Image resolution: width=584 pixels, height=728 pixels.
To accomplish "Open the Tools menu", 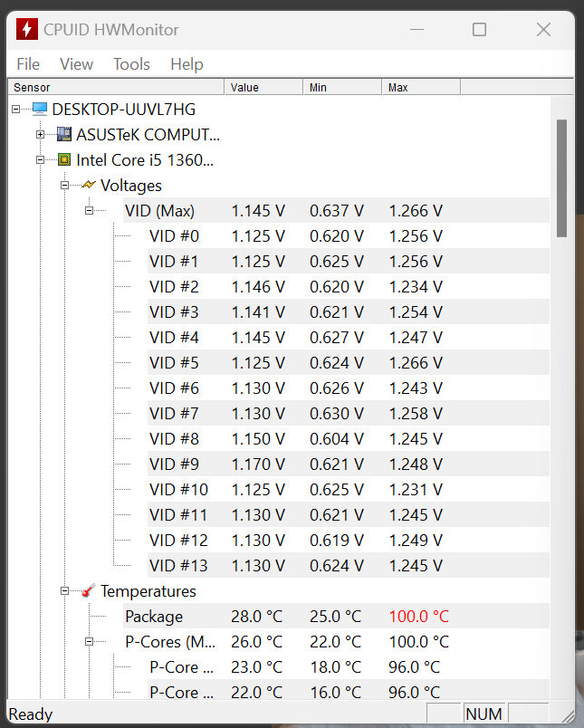I will coord(131,64).
